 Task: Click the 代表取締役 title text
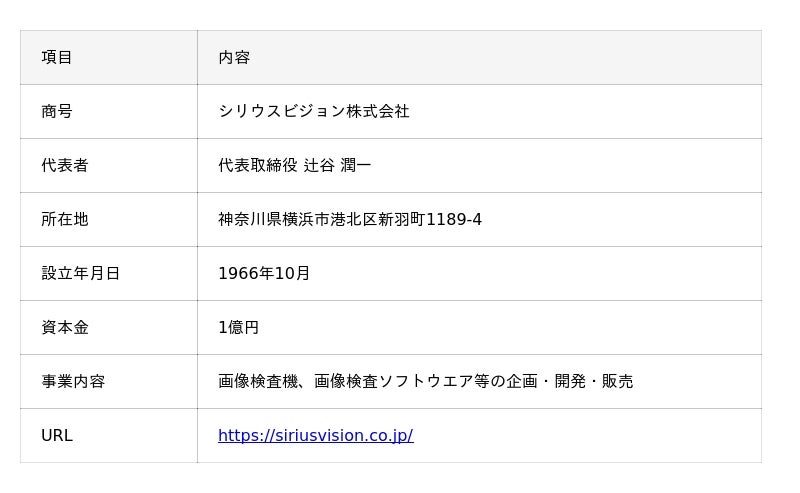pos(258,166)
